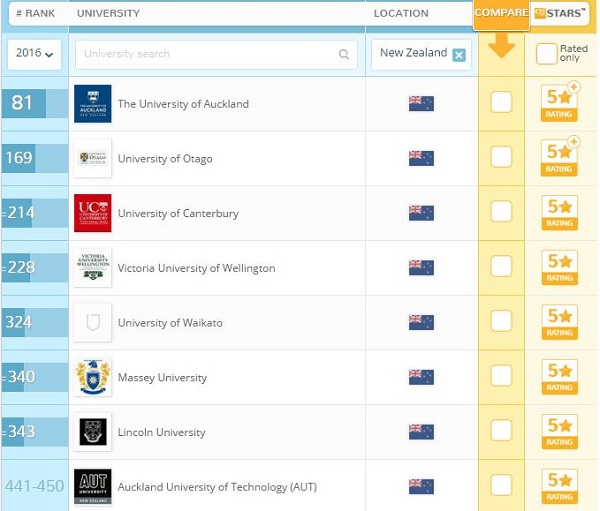Open 5-star rating badge for Victoria Wellington
Viewport: 600px width, 511px height.
tap(559, 268)
